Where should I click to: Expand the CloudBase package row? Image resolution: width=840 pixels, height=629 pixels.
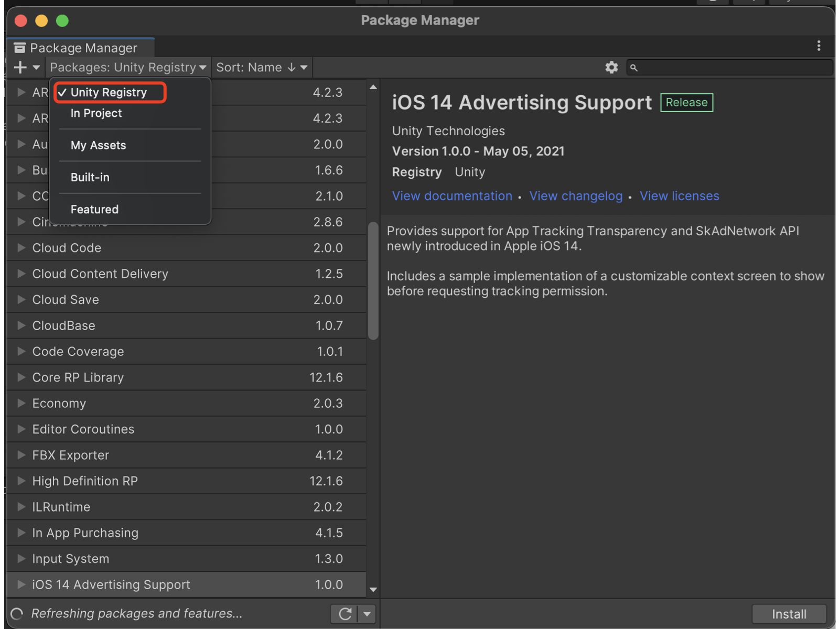point(21,326)
